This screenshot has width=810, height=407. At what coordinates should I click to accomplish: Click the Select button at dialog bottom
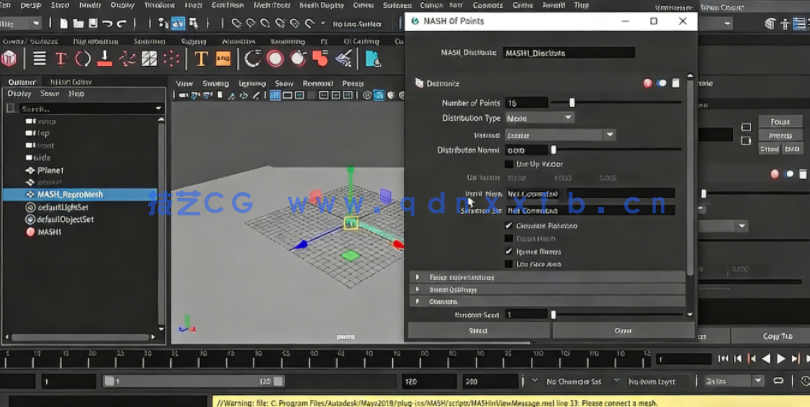coord(478,330)
